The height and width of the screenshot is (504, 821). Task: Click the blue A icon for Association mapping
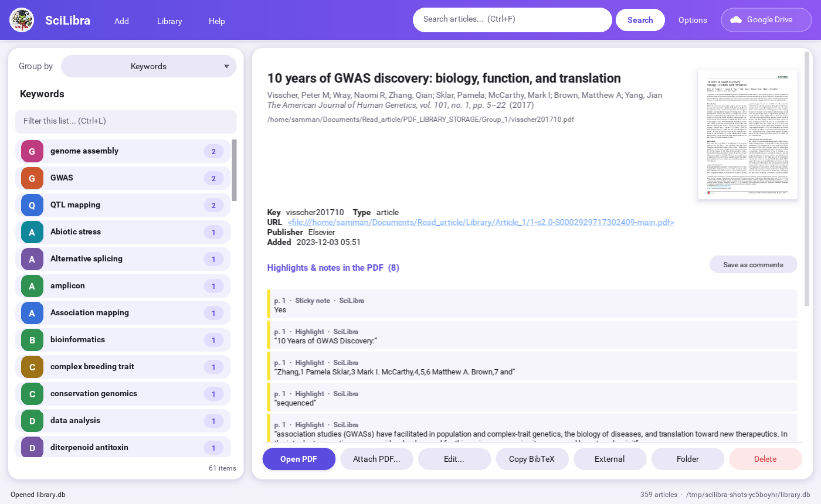(x=32, y=313)
